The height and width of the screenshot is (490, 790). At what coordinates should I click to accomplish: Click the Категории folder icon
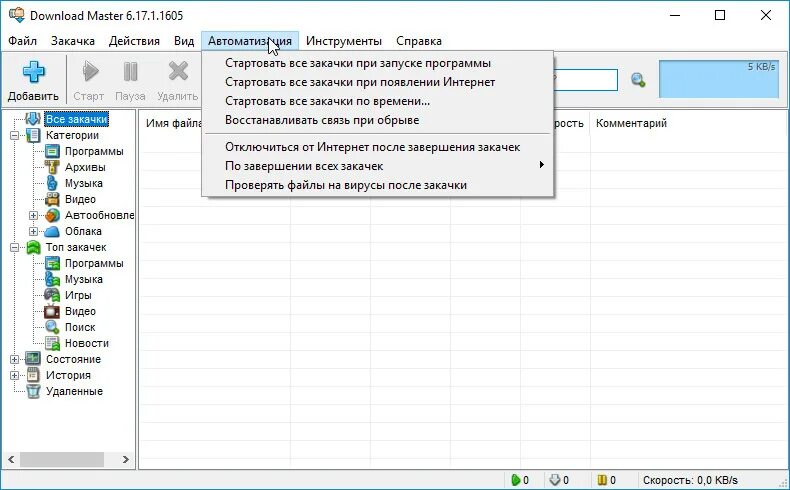coord(33,135)
